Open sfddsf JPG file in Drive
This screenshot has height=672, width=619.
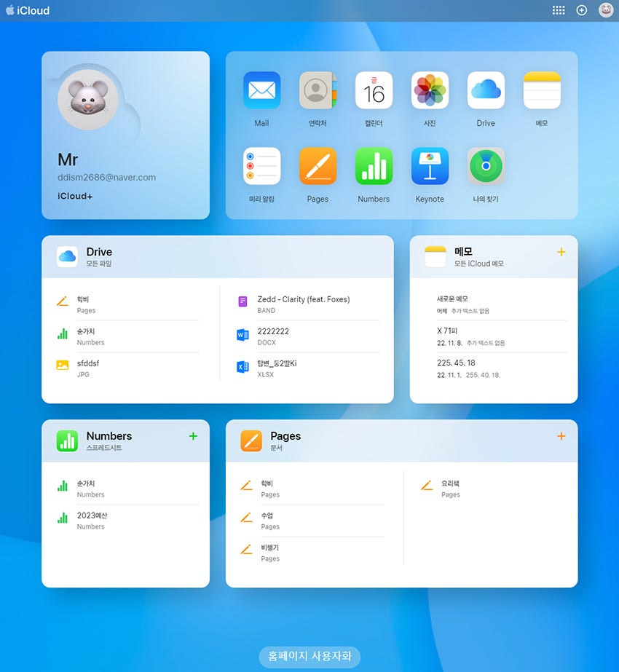pyautogui.click(x=127, y=368)
